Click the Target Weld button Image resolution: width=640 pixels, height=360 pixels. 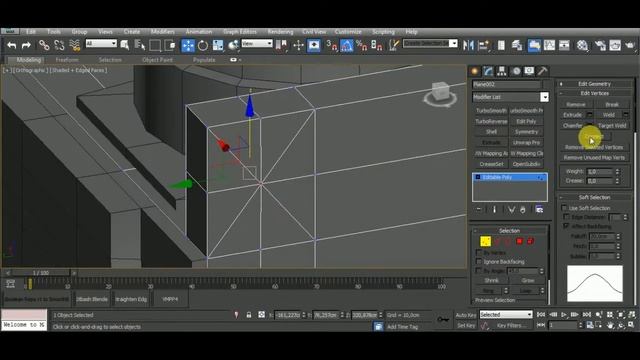611,126
